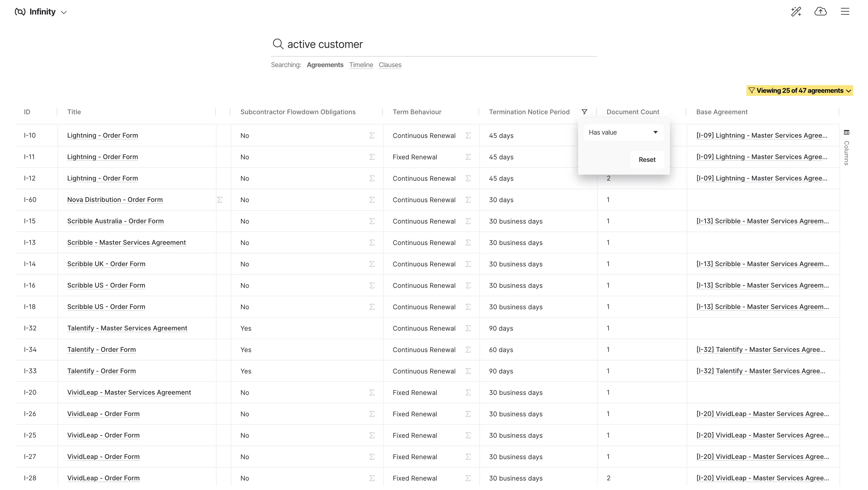Image resolution: width=868 pixels, height=490 pixels.
Task: Click sigma icon in I-28 Subcontractor Flowdown cell
Action: (x=372, y=478)
